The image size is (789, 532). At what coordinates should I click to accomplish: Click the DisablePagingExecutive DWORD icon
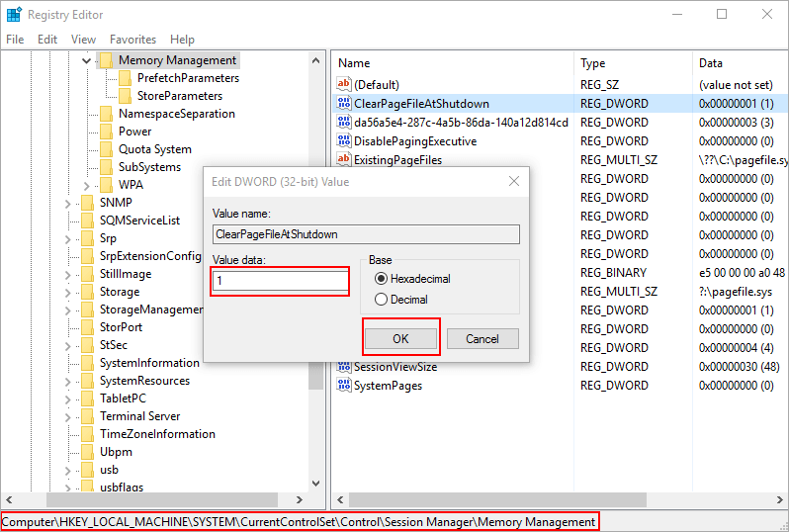[x=344, y=140]
